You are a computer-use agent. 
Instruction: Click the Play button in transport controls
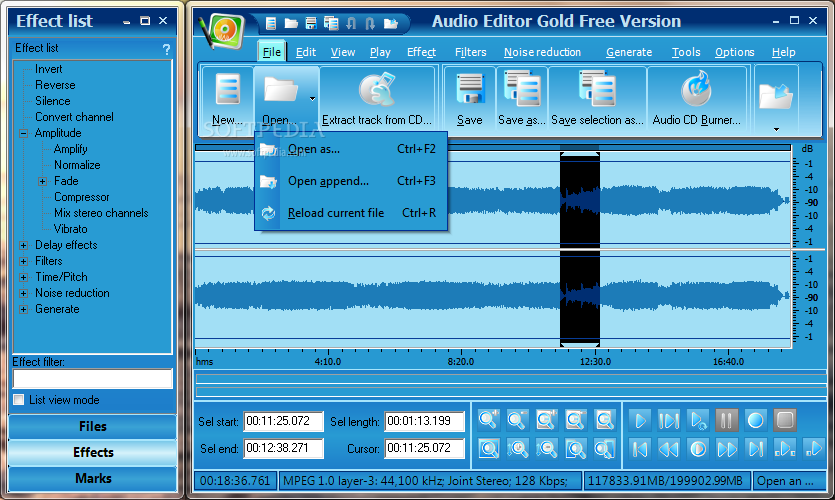[x=640, y=420]
